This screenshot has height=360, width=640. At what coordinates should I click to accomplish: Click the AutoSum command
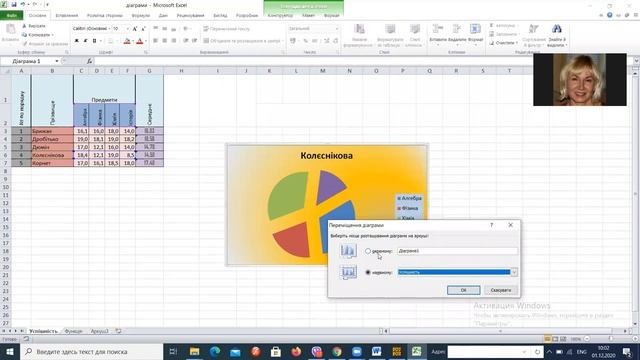click(503, 26)
